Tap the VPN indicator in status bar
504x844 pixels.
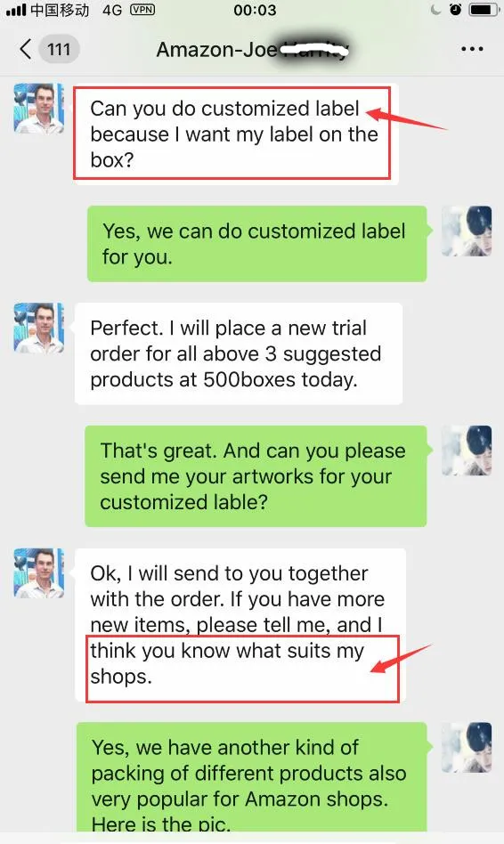tap(142, 9)
